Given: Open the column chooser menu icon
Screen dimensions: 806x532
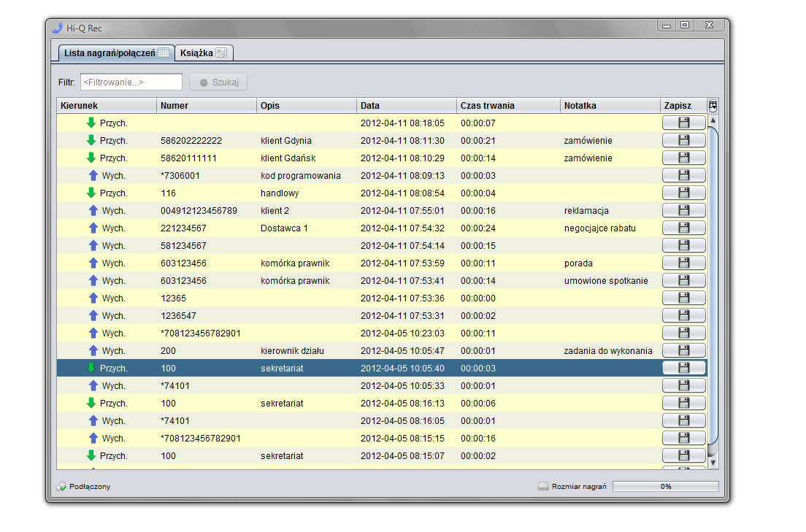Looking at the screenshot, I should point(713,106).
